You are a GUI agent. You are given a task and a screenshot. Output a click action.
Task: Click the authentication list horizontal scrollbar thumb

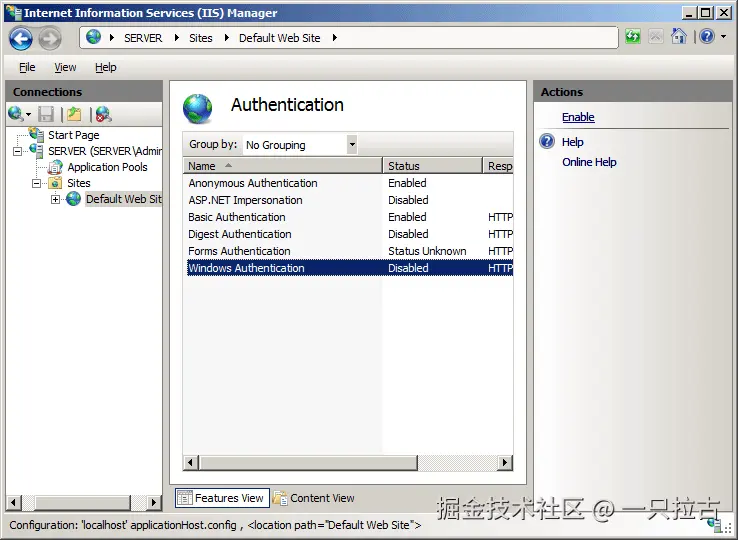[308, 462]
